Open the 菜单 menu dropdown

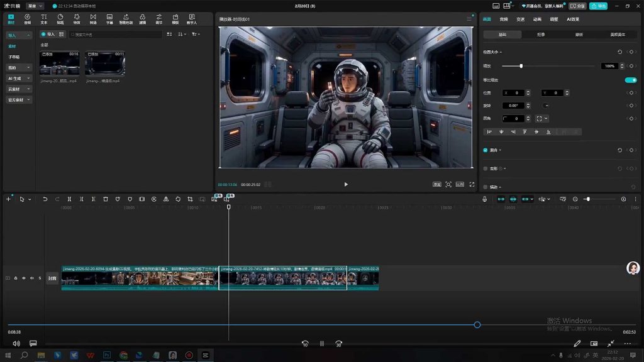pos(35,6)
